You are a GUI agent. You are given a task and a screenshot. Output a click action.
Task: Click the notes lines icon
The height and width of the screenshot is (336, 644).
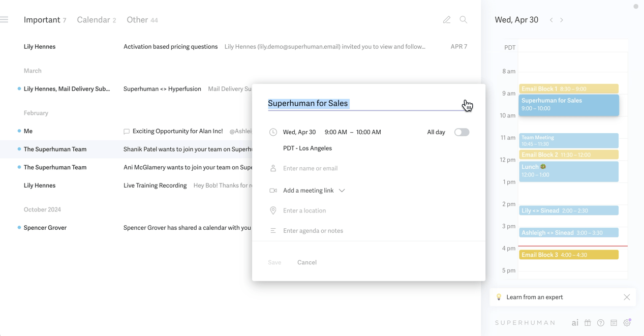273,231
